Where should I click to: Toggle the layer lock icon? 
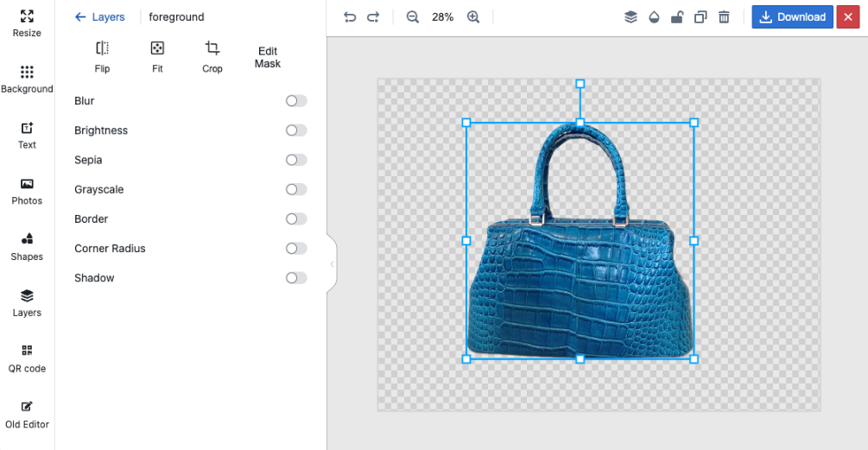pyautogui.click(x=677, y=17)
